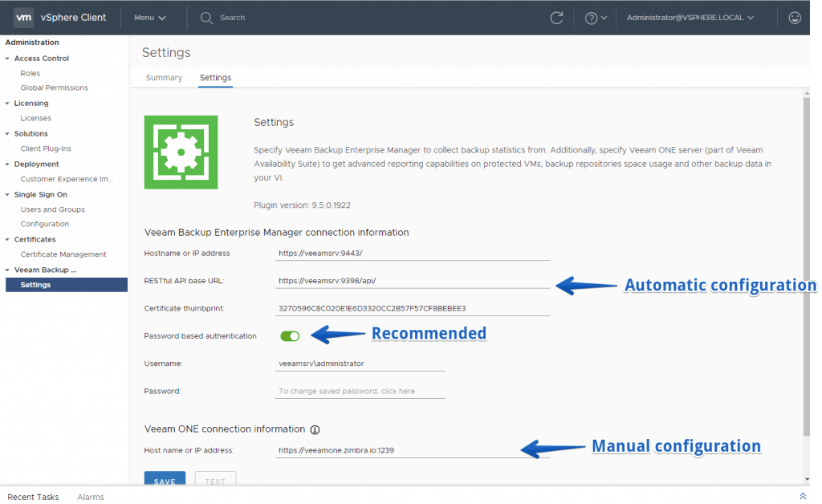The width and height of the screenshot is (822, 504).
Task: Open Certificate Management
Action: [63, 254]
